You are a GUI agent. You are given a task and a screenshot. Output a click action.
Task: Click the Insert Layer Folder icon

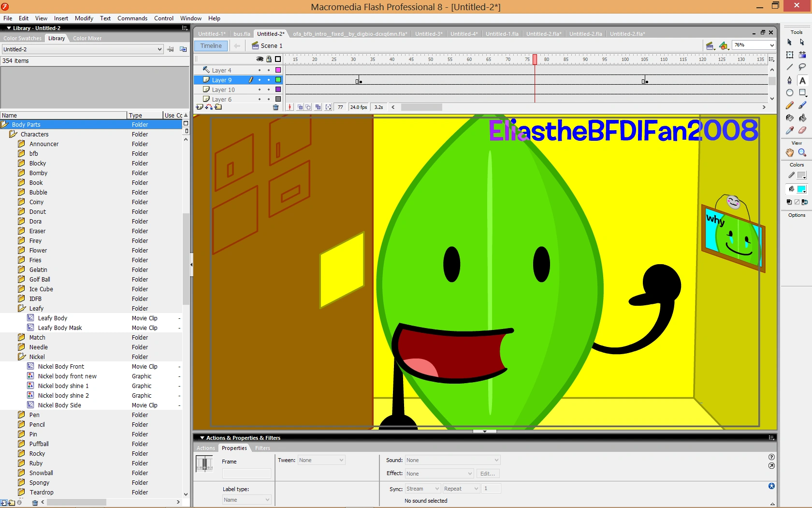pyautogui.click(x=218, y=107)
